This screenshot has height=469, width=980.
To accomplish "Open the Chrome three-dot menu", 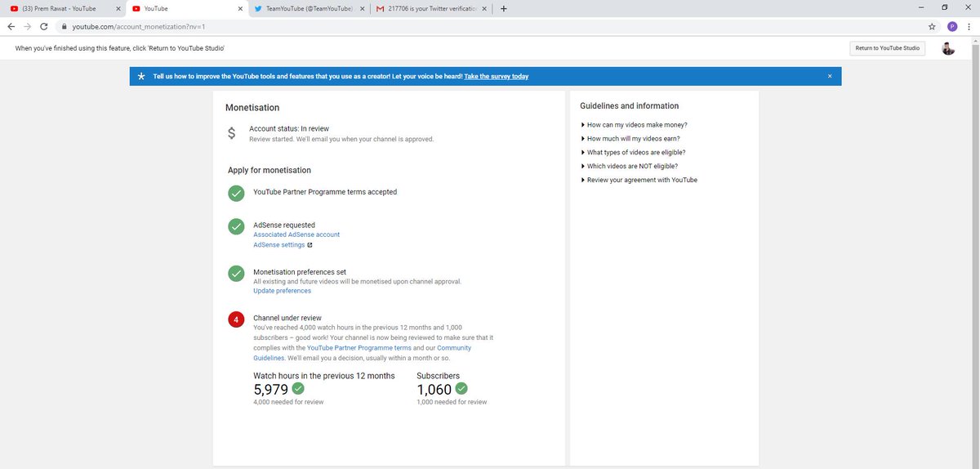I will tap(970, 26).
